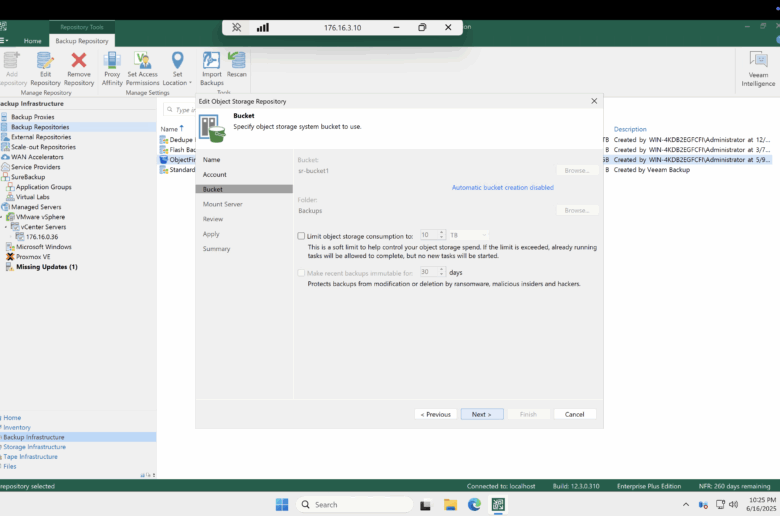
Task: Click Browse button next to Backups folder
Action: click(x=577, y=210)
